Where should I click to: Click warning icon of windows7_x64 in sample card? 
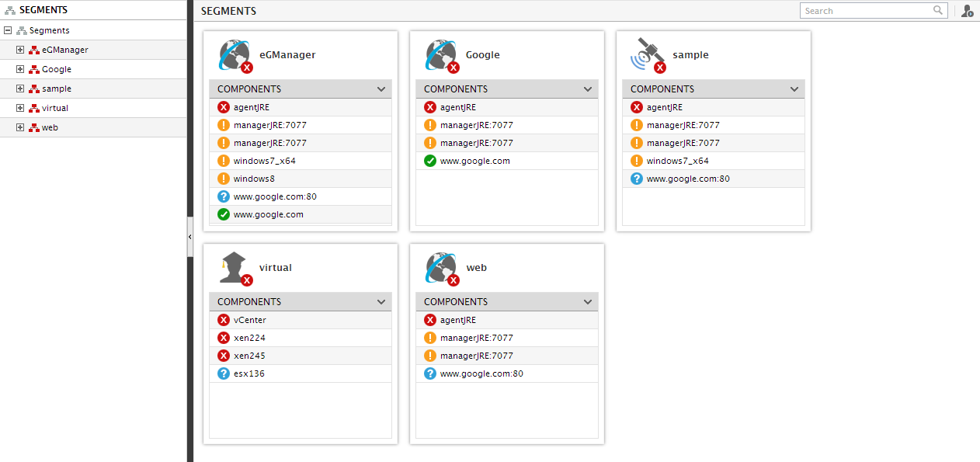coord(637,161)
